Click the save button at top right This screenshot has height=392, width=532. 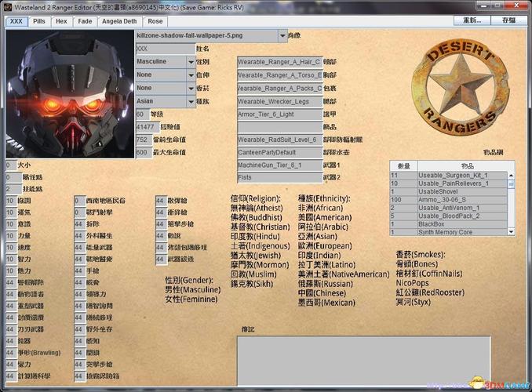[508, 20]
